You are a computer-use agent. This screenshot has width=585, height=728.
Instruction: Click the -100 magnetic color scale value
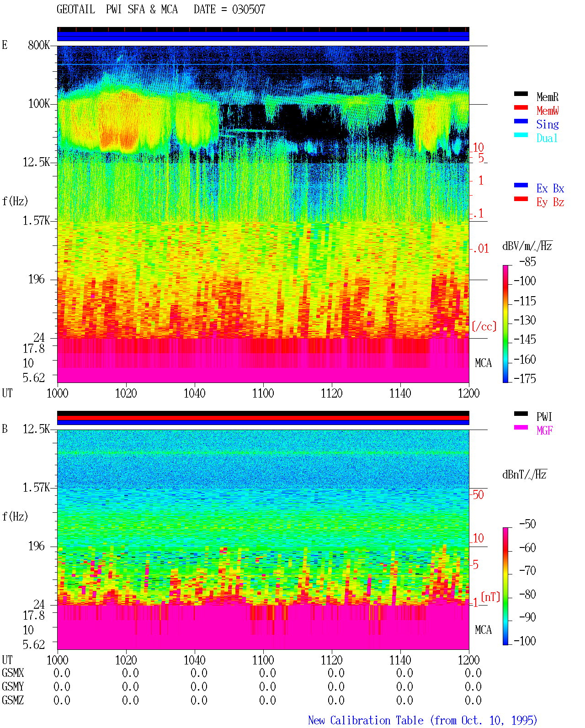(525, 641)
